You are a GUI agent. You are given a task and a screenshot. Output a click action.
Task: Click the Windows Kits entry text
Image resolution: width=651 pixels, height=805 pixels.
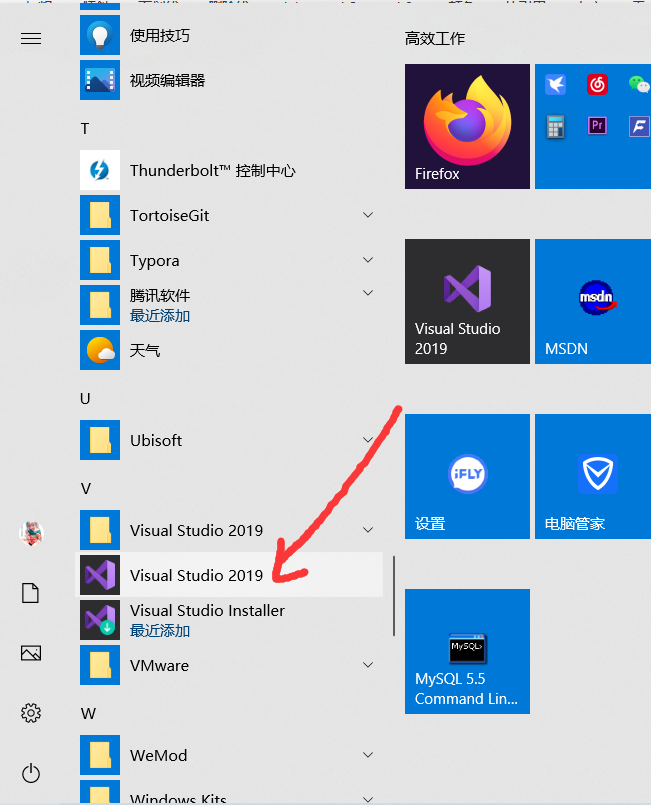pos(178,799)
